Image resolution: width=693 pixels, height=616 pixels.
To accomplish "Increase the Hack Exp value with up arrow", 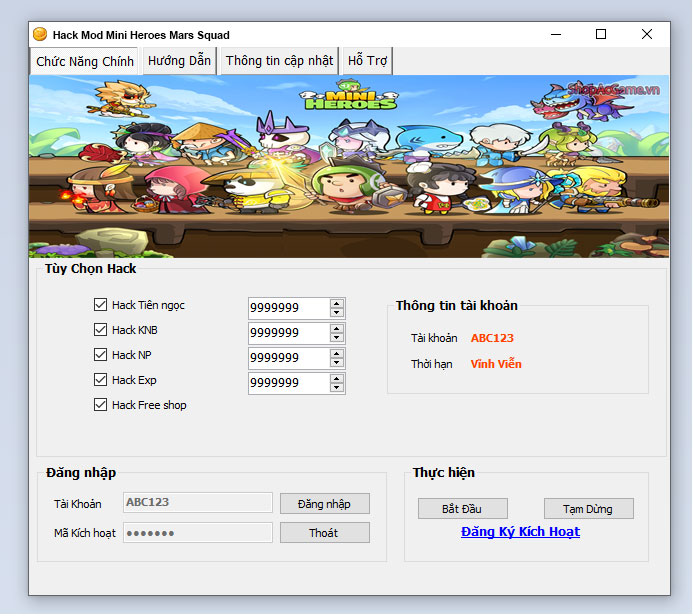I will 337,378.
